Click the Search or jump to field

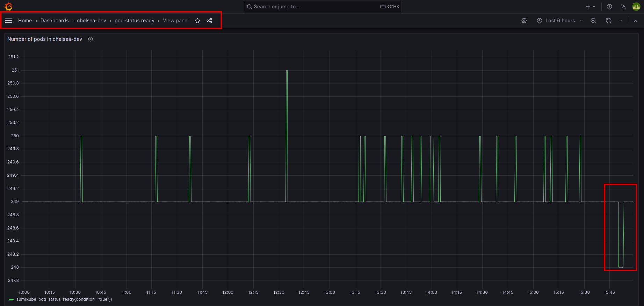[x=314, y=7]
